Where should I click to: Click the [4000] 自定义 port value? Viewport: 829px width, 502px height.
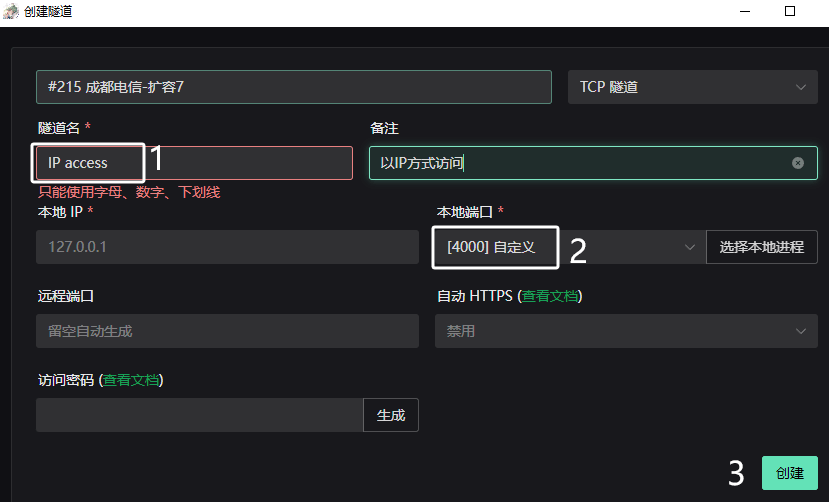click(x=491, y=247)
